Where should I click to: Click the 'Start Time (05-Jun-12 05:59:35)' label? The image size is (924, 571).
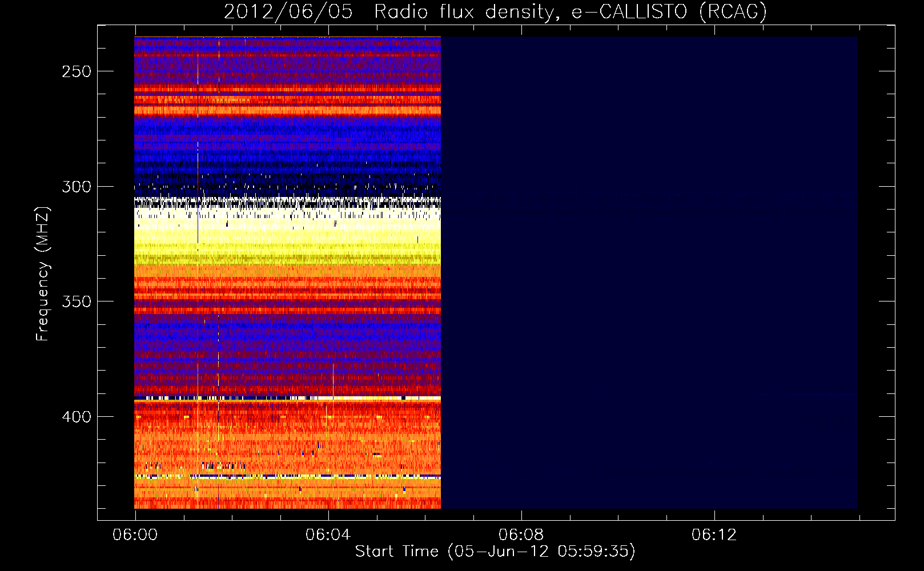tap(495, 552)
